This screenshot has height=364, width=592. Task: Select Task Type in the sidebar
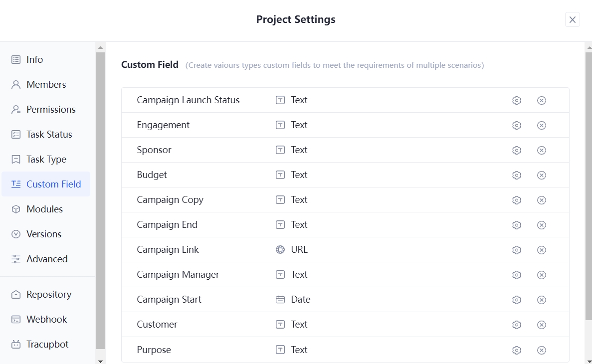(x=46, y=159)
